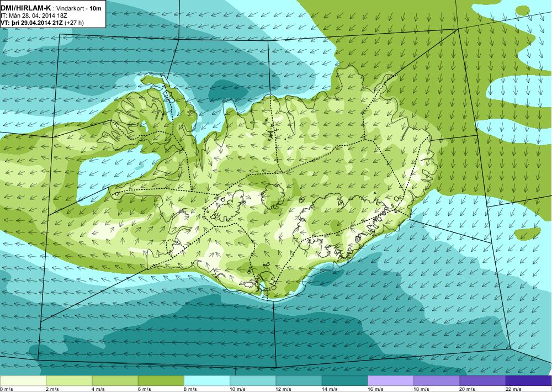Click the '22 m/s' legend label
The height and width of the screenshot is (392, 552).
513,389
